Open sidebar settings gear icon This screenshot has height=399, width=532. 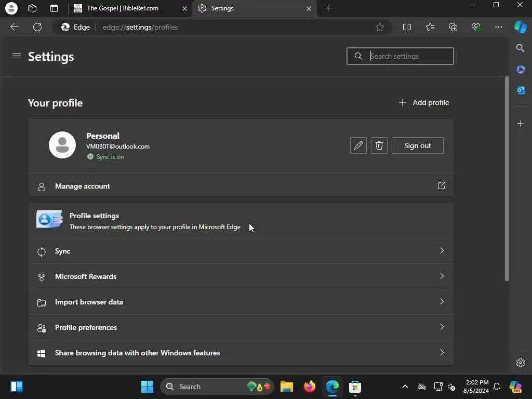click(521, 362)
